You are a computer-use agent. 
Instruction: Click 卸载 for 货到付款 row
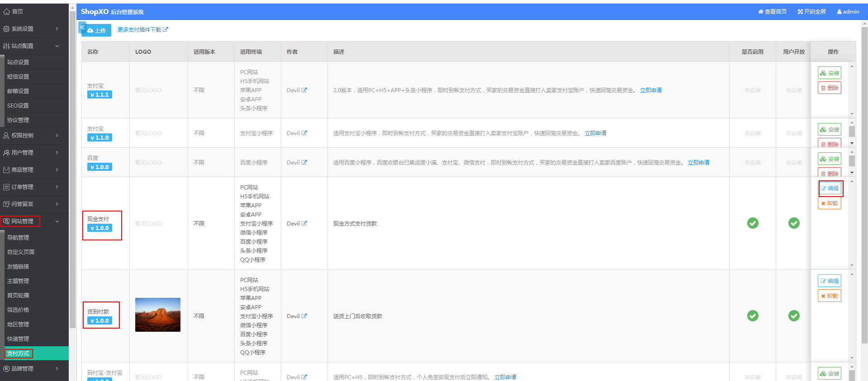(x=830, y=296)
